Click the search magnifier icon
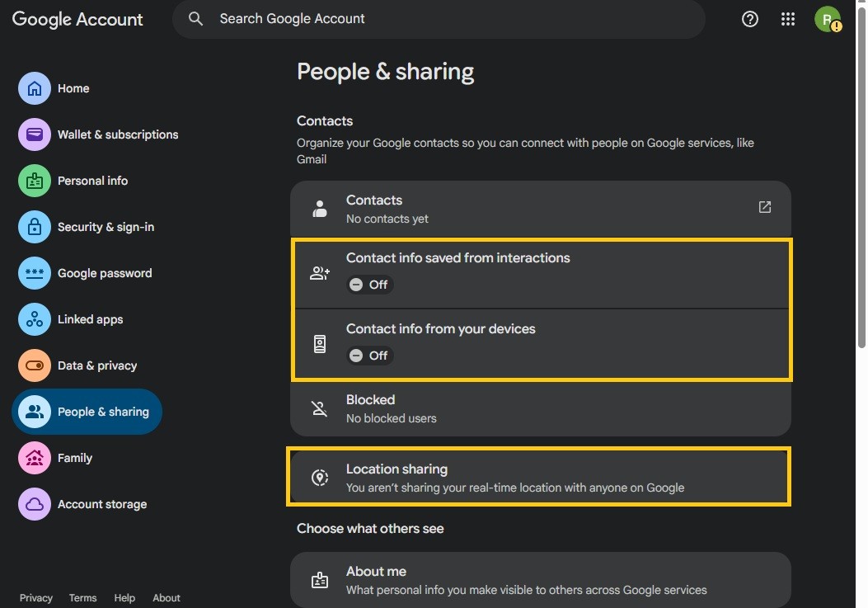 195,19
